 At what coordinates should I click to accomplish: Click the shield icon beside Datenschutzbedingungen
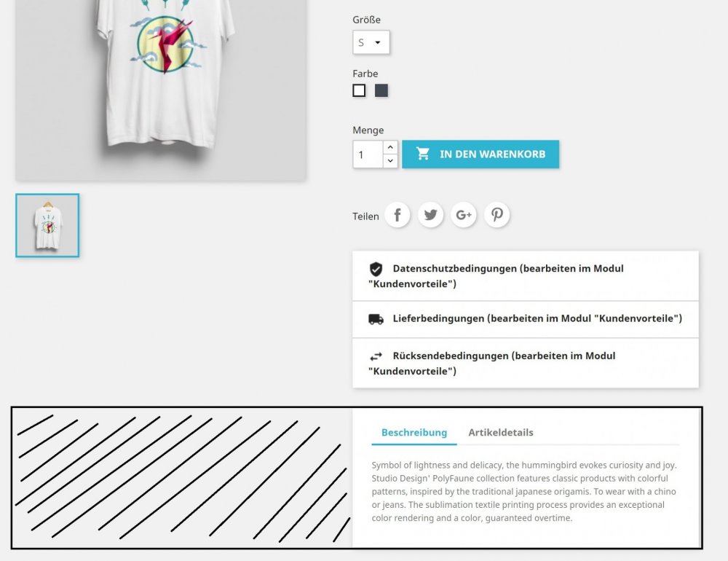click(376, 269)
